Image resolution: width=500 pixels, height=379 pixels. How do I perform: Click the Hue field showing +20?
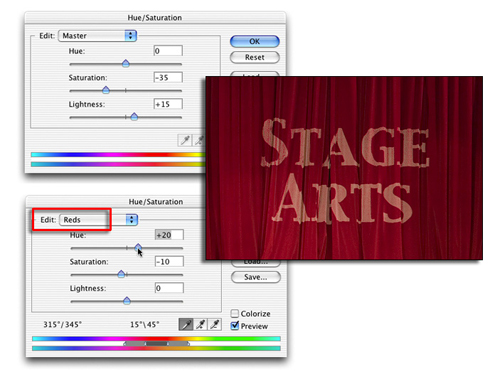click(169, 235)
